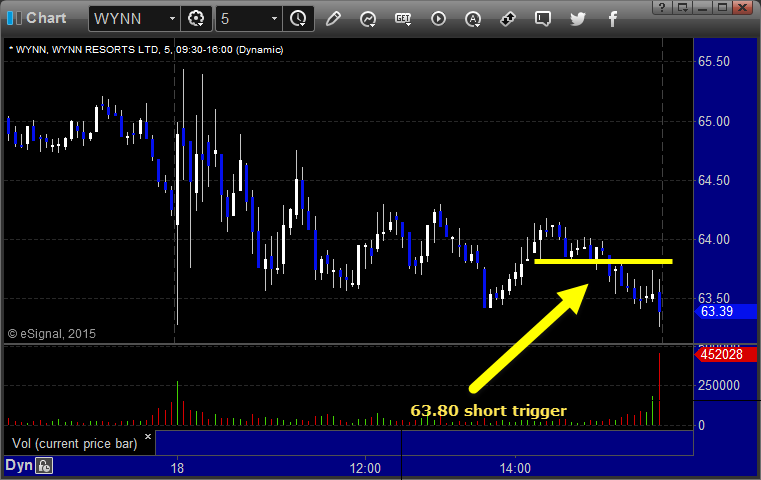Image resolution: width=761 pixels, height=480 pixels.
Task: Click the pop-out window options button
Action: click(x=682, y=7)
